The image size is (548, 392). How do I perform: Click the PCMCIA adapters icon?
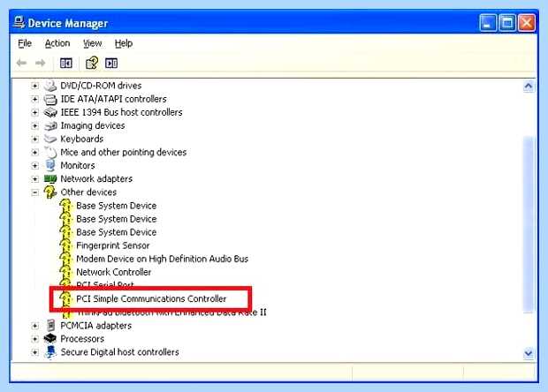(x=50, y=325)
